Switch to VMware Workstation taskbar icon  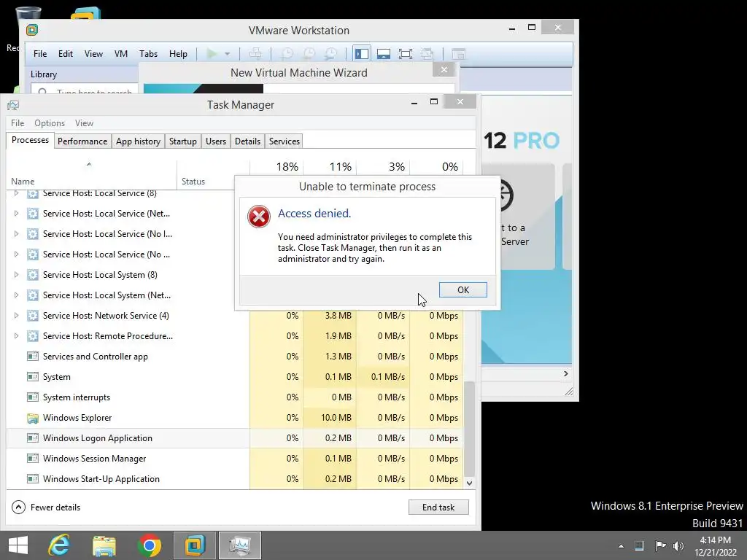click(194, 545)
